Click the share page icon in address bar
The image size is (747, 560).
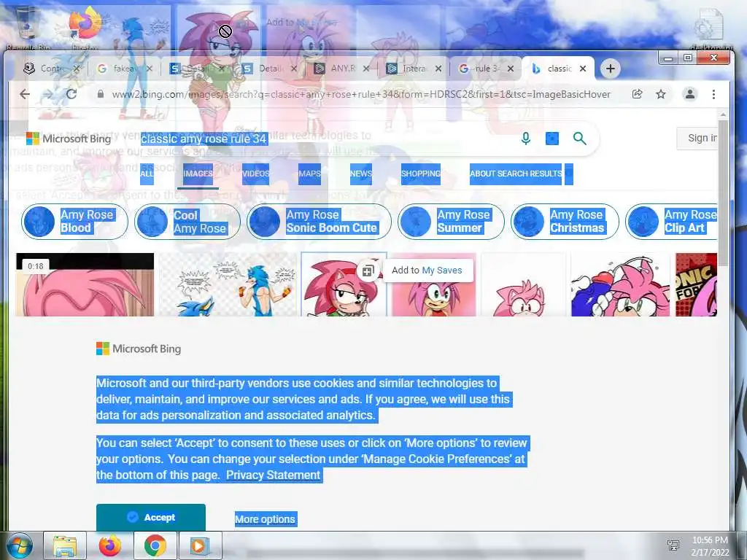click(637, 94)
